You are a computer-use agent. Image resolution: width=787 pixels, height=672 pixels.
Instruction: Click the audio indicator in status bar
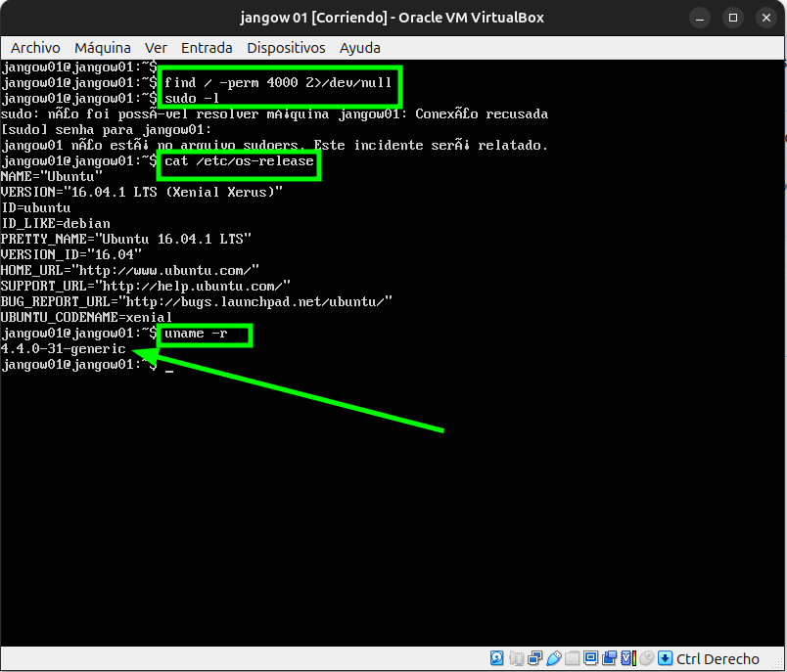[516, 658]
